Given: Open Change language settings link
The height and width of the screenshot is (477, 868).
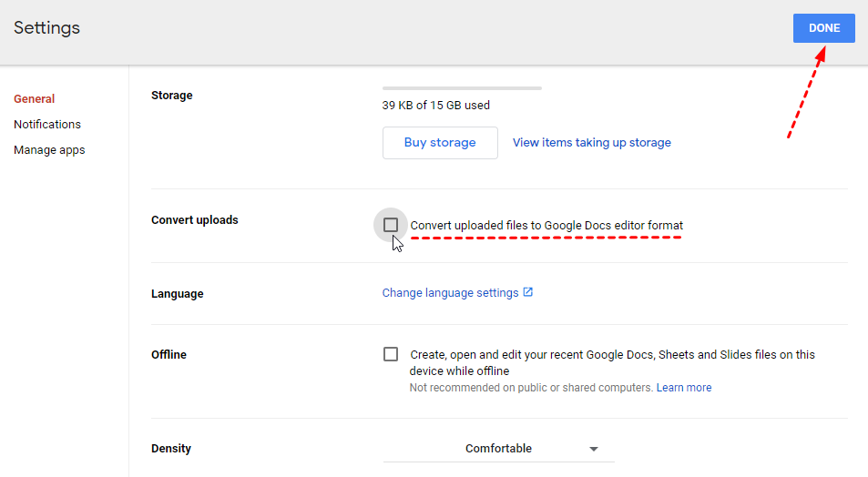Looking at the screenshot, I should click(450, 293).
